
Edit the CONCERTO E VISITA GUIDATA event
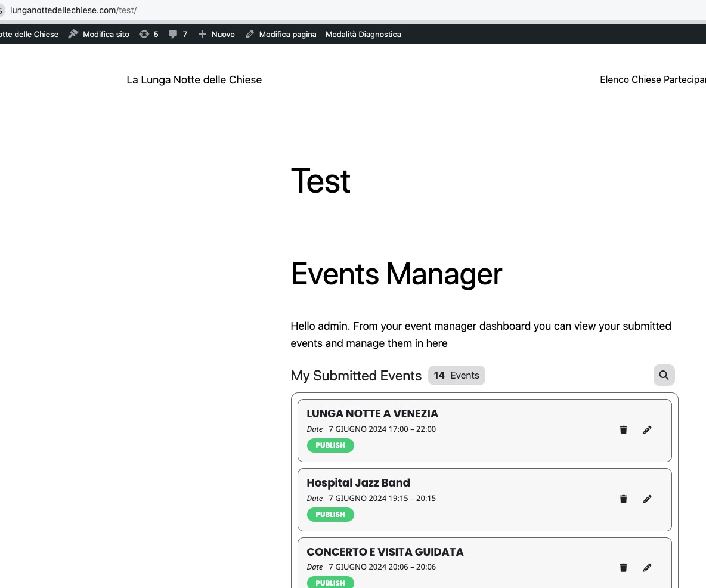[x=647, y=568]
